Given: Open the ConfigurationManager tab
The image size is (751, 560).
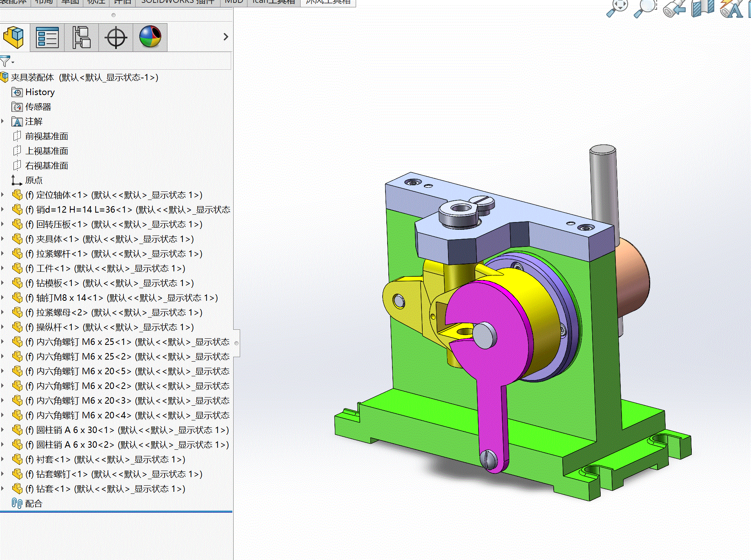Looking at the screenshot, I should 81,37.
